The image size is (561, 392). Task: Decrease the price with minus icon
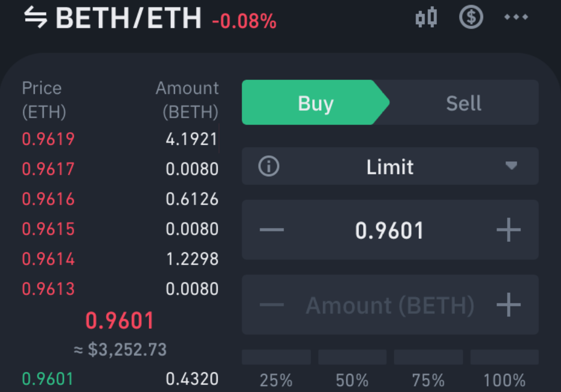click(x=271, y=230)
